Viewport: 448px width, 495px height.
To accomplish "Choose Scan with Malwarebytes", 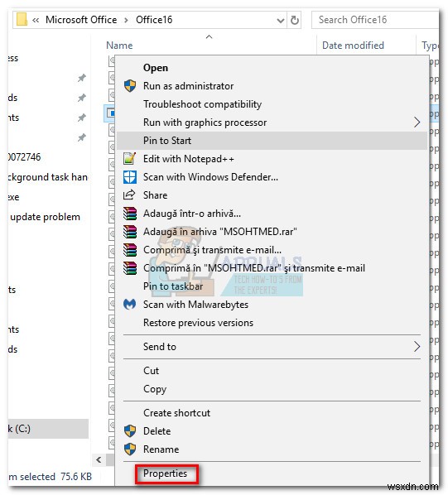I will [x=272, y=305].
